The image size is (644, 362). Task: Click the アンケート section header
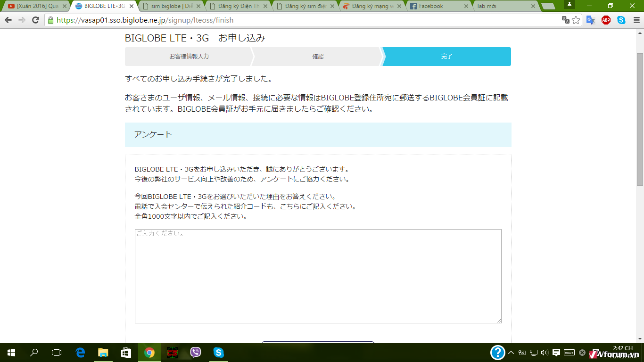[318, 135]
